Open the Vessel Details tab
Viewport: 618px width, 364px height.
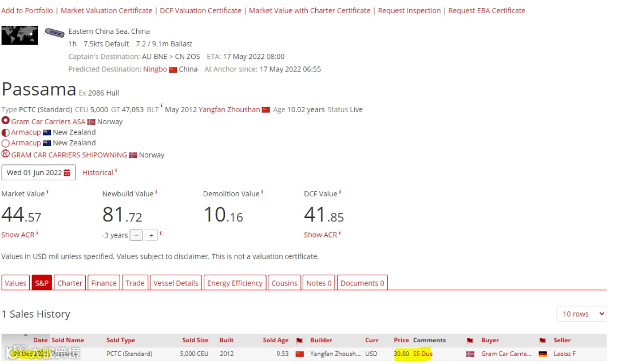tap(176, 283)
